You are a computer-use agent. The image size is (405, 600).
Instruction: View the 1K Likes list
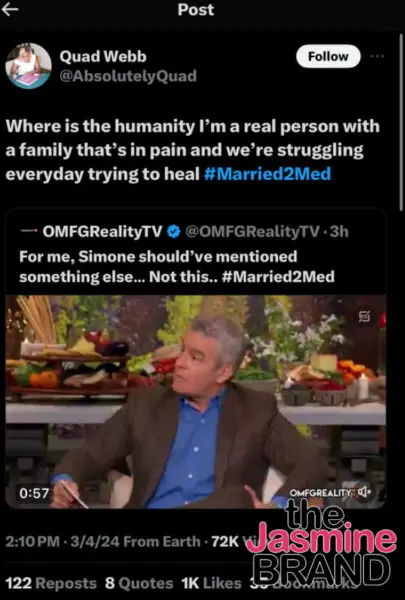coord(211,583)
